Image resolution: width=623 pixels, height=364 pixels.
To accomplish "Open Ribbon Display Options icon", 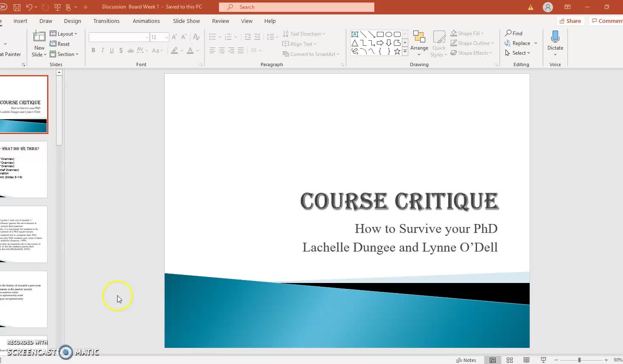I will point(567,7).
